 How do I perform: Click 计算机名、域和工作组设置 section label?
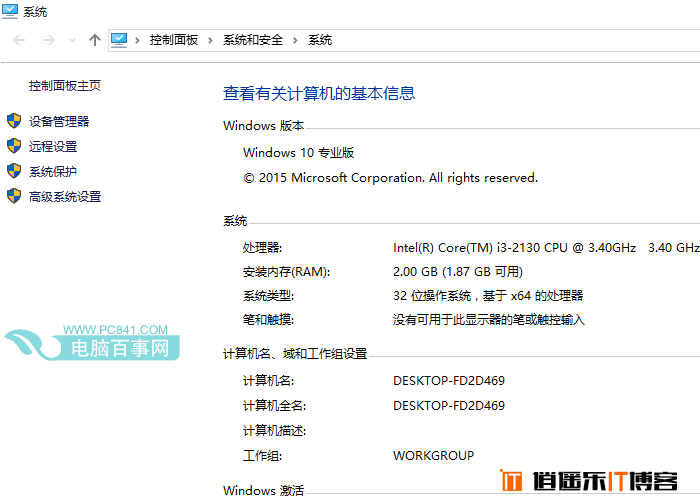295,354
